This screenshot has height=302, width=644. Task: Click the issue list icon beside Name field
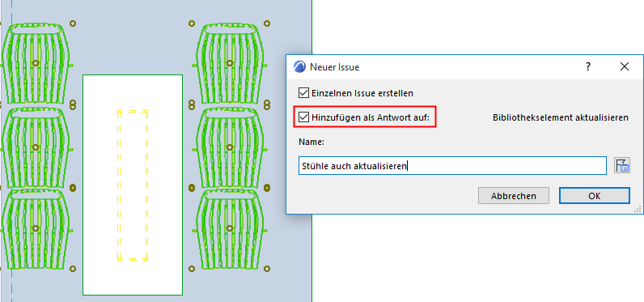click(622, 166)
